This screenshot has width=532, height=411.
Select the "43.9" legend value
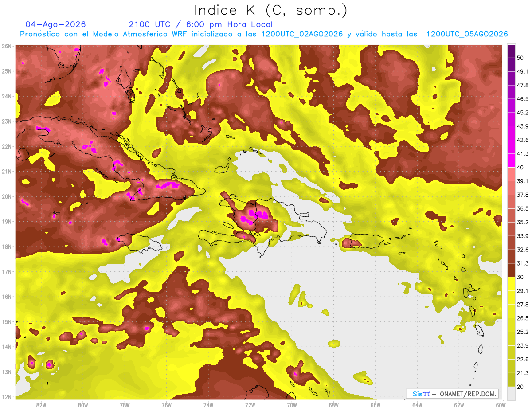click(523, 126)
